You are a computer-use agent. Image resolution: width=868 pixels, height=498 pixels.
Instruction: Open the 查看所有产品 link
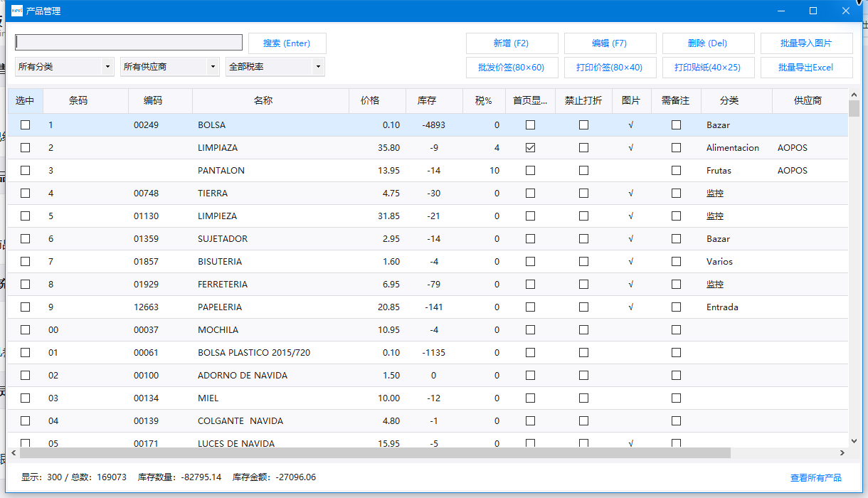(x=816, y=477)
